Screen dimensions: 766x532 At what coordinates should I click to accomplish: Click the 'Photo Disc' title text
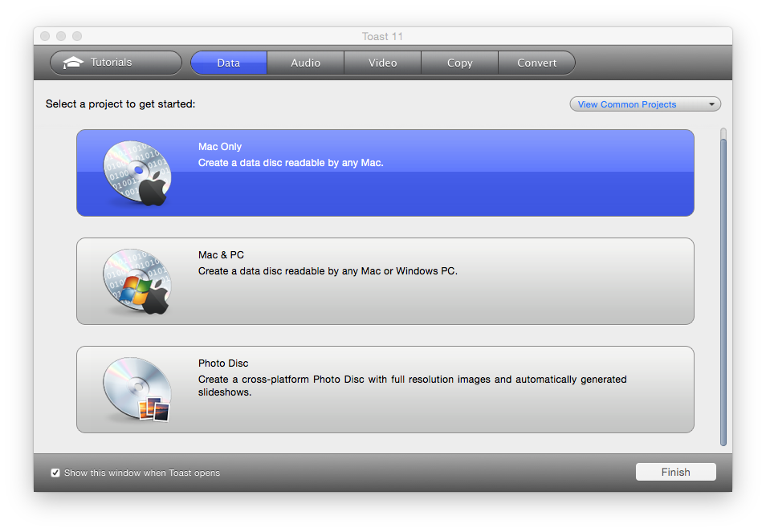[223, 363]
